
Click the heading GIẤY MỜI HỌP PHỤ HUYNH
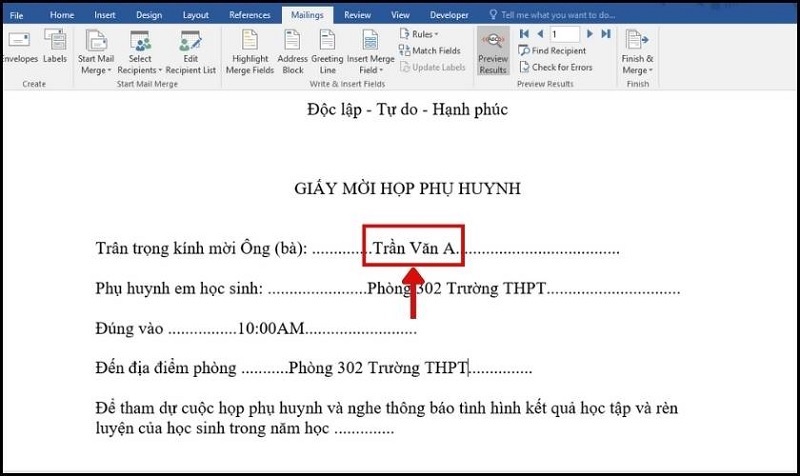[407, 188]
